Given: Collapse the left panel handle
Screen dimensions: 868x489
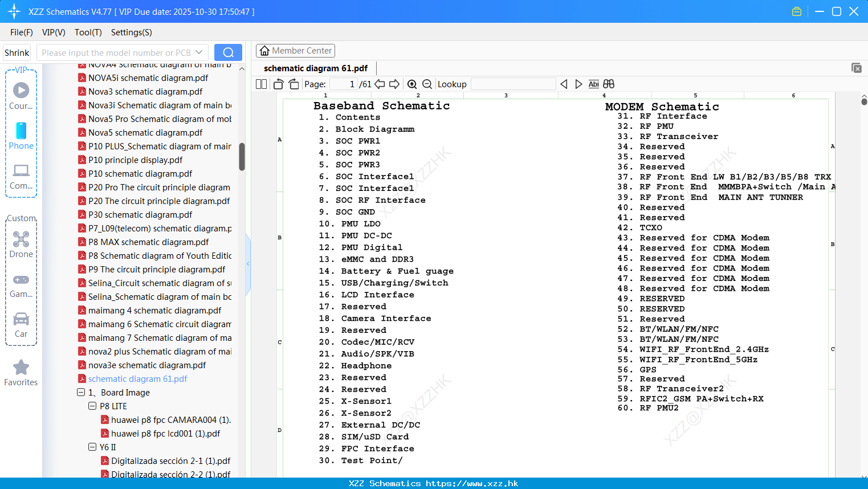Looking at the screenshot, I should pyautogui.click(x=248, y=264).
